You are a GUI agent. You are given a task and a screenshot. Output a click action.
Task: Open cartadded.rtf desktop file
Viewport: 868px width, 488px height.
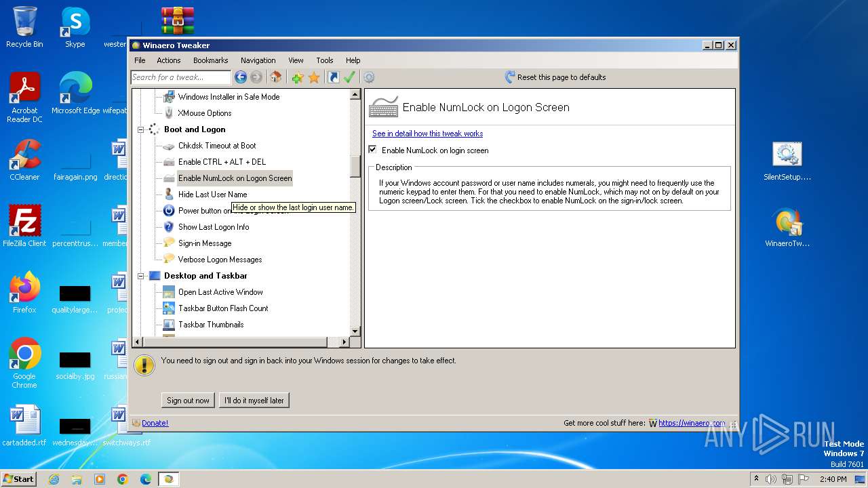click(24, 426)
